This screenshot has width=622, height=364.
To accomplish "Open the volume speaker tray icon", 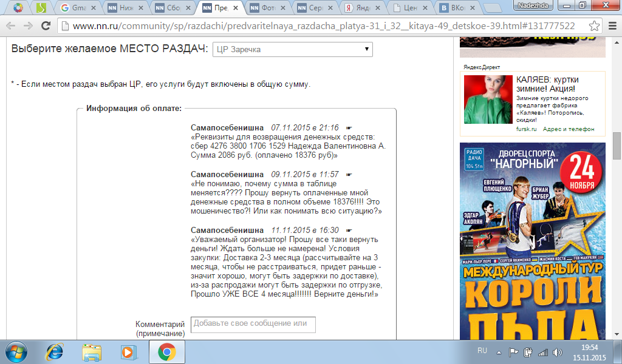I will pos(558,352).
